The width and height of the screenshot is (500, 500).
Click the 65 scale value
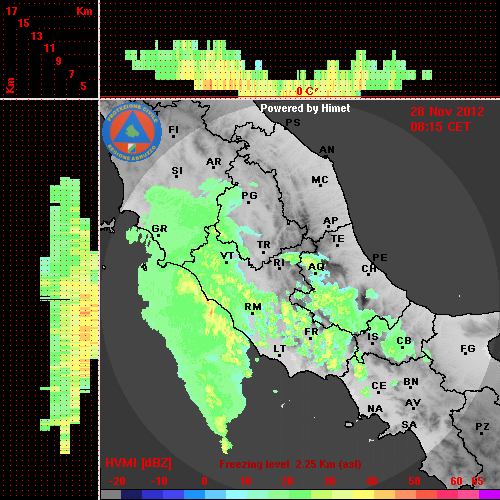point(477,481)
